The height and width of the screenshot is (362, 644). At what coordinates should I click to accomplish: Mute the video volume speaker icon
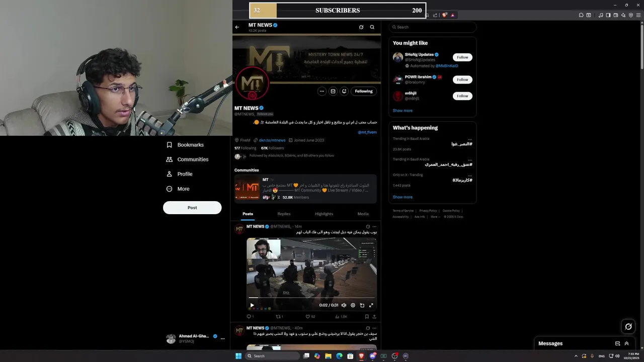pos(344,305)
